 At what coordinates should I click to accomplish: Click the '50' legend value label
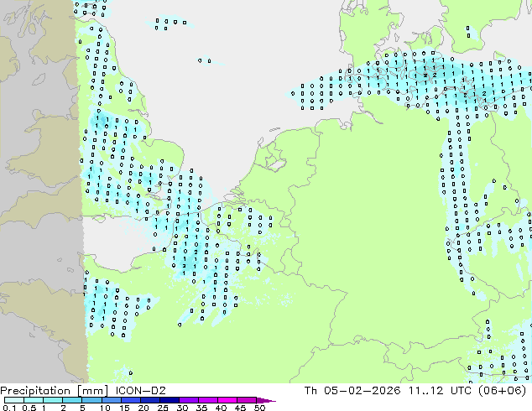(x=259, y=408)
